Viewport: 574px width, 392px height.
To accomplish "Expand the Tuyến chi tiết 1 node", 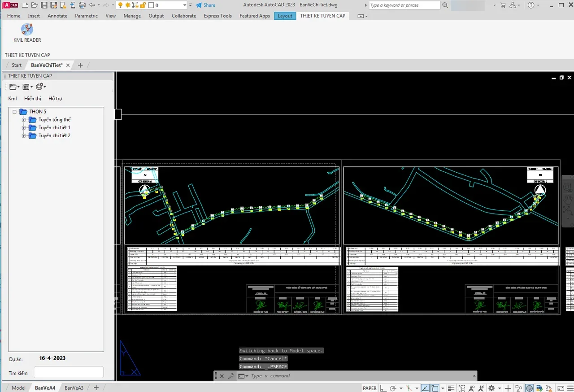I will pyautogui.click(x=24, y=128).
